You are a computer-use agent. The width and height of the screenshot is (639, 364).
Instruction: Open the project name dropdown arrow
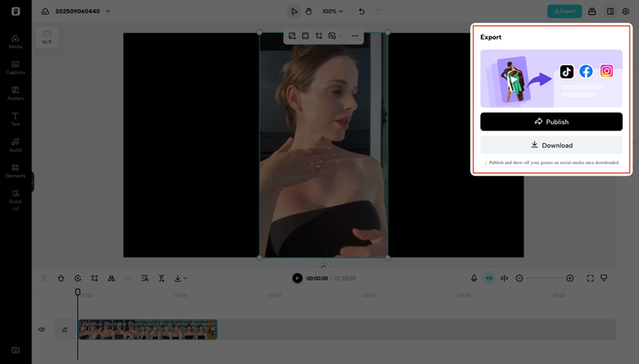pos(108,11)
